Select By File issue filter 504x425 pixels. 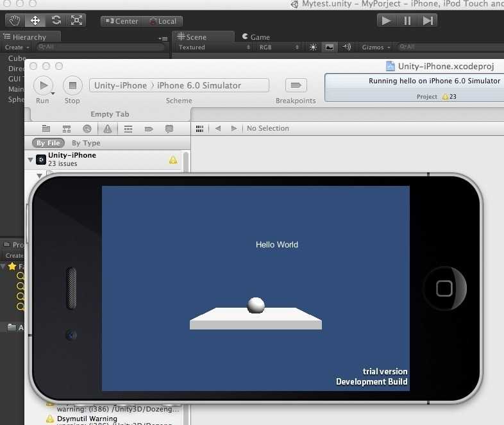[48, 143]
